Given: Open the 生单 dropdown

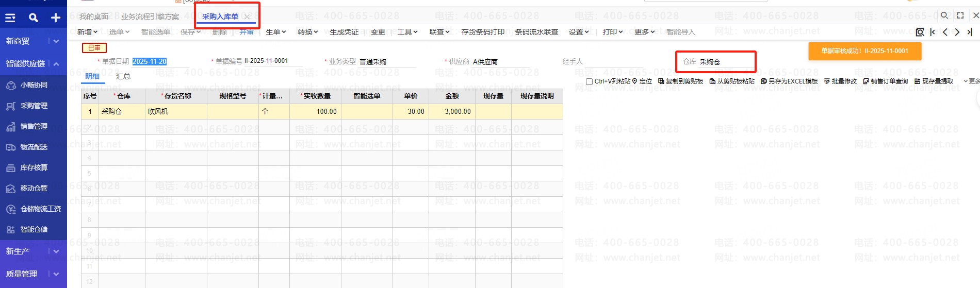Looking at the screenshot, I should (276, 32).
